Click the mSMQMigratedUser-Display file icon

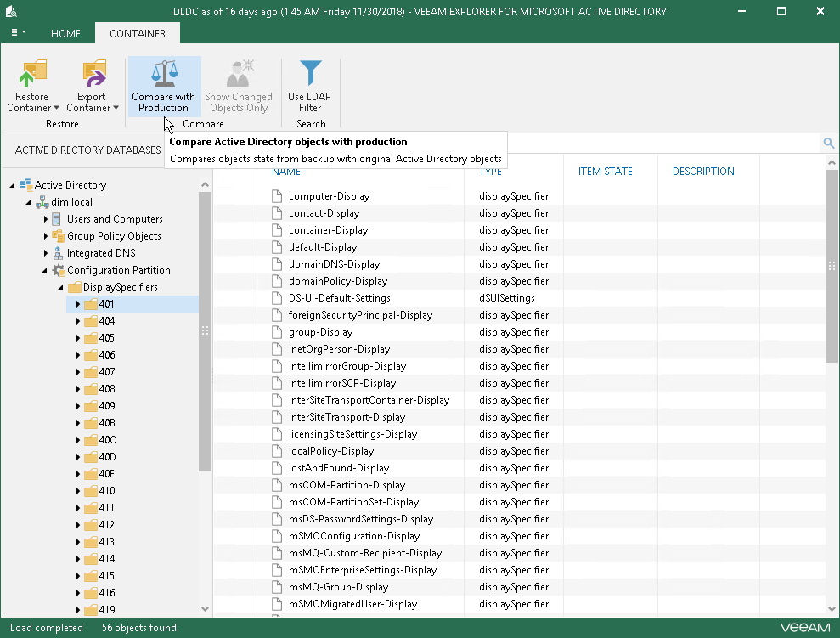276,604
